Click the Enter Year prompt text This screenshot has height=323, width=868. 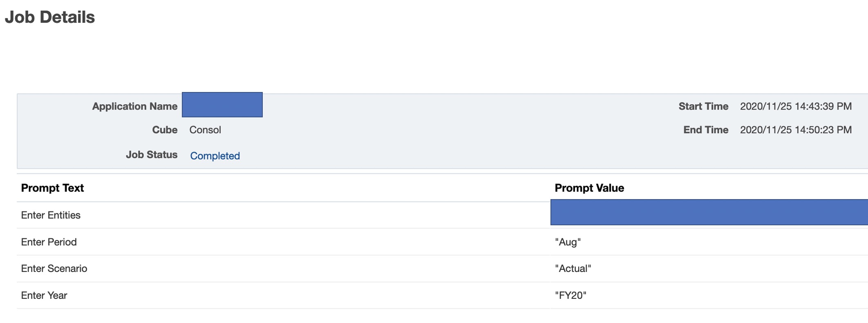click(44, 295)
